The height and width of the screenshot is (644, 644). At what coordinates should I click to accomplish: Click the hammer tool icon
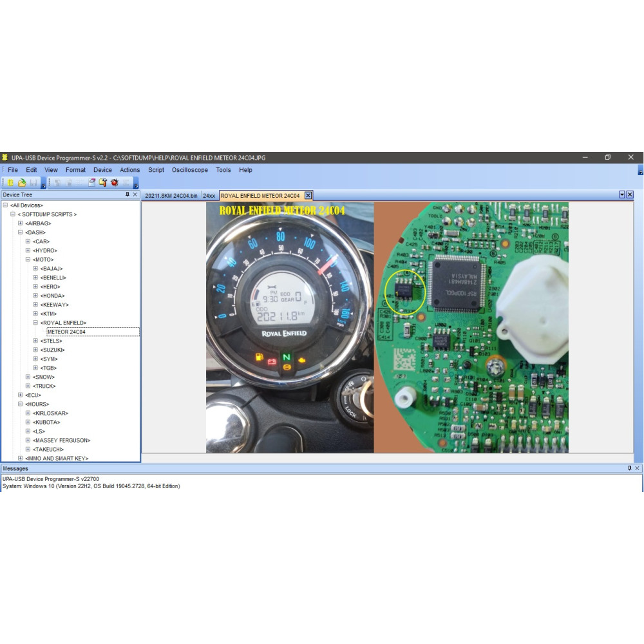[102, 182]
